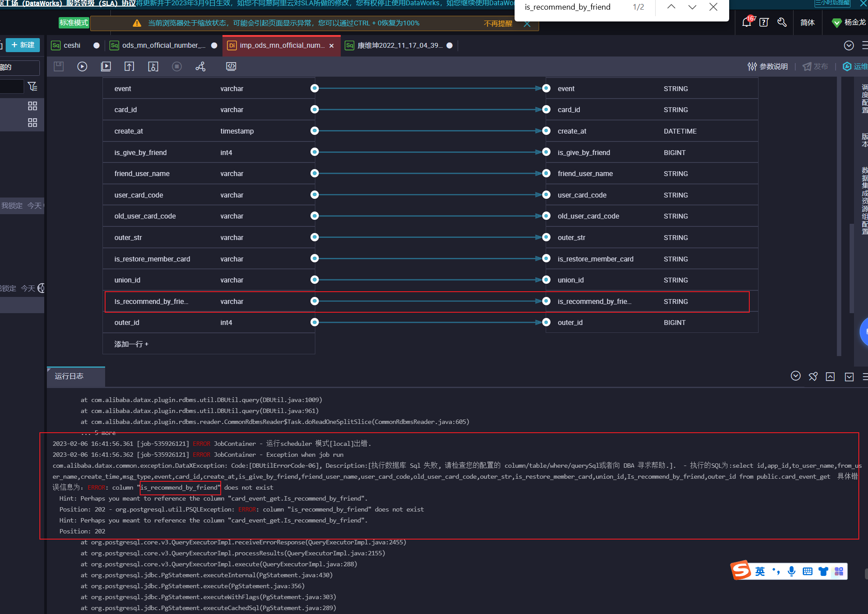Screen dimensions: 868x614
Task: Click the 标准模式 badge
Action: [x=74, y=23]
